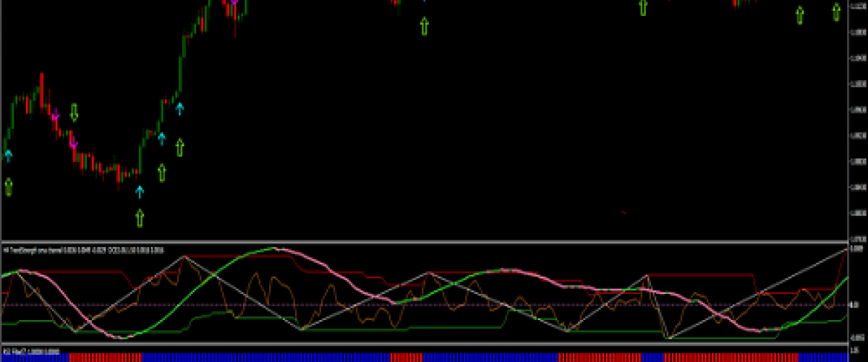Select the tall red candle at the early peak
Screen dimensions: 868x362
tap(41, 86)
